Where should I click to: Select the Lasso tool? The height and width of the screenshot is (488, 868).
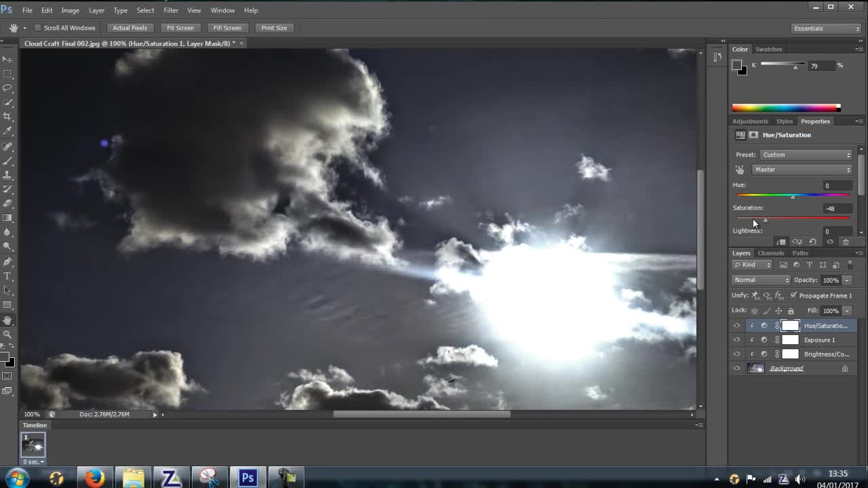tap(7, 88)
